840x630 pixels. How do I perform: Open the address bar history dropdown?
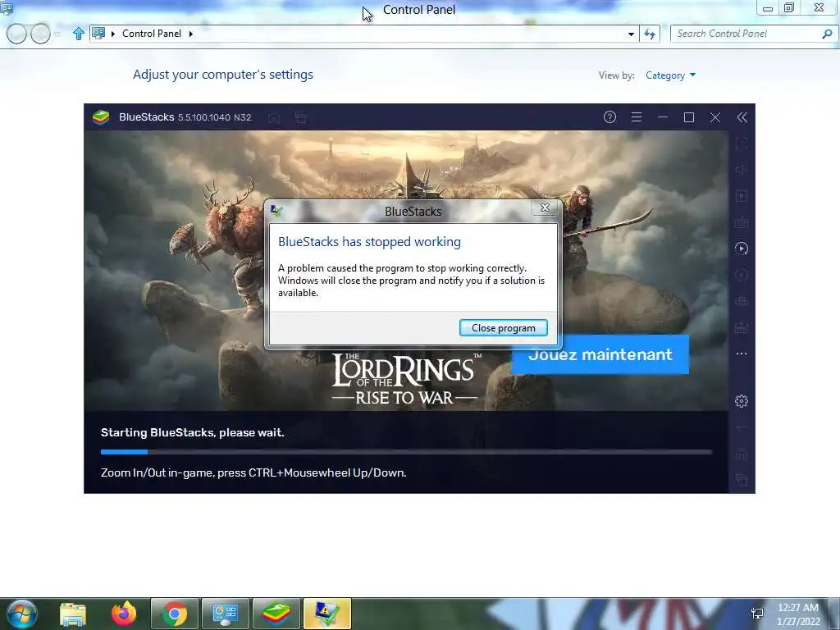click(x=631, y=34)
